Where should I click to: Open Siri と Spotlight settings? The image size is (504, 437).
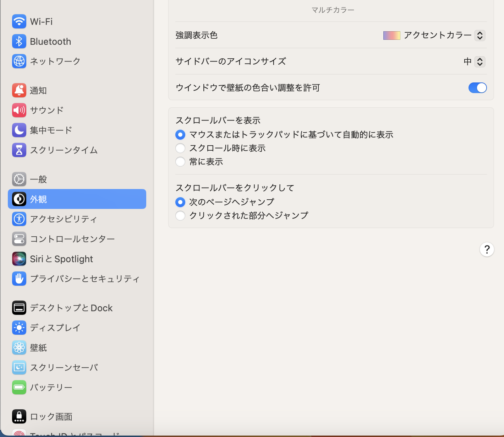click(77, 259)
